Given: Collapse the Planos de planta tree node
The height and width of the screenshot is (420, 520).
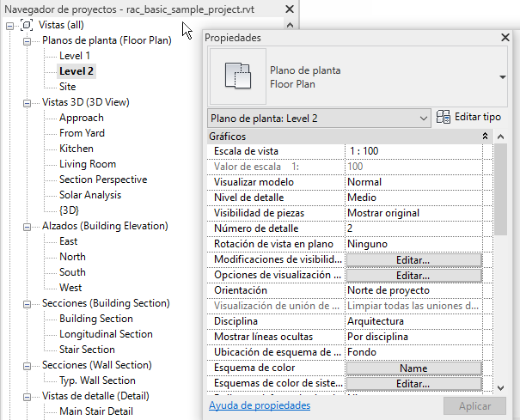Looking at the screenshot, I should [27, 40].
